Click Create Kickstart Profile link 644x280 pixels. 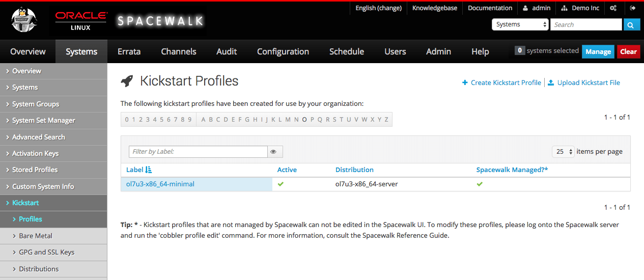coord(501,82)
